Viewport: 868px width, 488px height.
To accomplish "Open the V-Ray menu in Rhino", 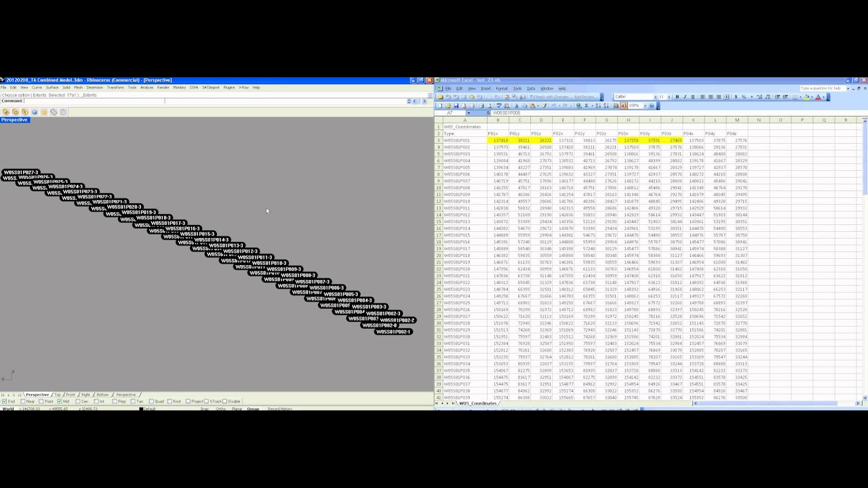I will click(x=243, y=87).
